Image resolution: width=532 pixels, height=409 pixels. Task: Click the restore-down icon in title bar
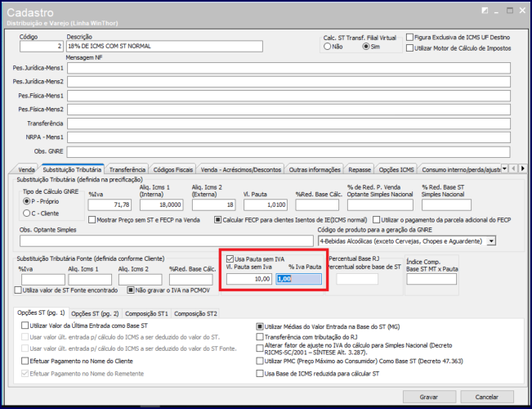click(x=485, y=11)
